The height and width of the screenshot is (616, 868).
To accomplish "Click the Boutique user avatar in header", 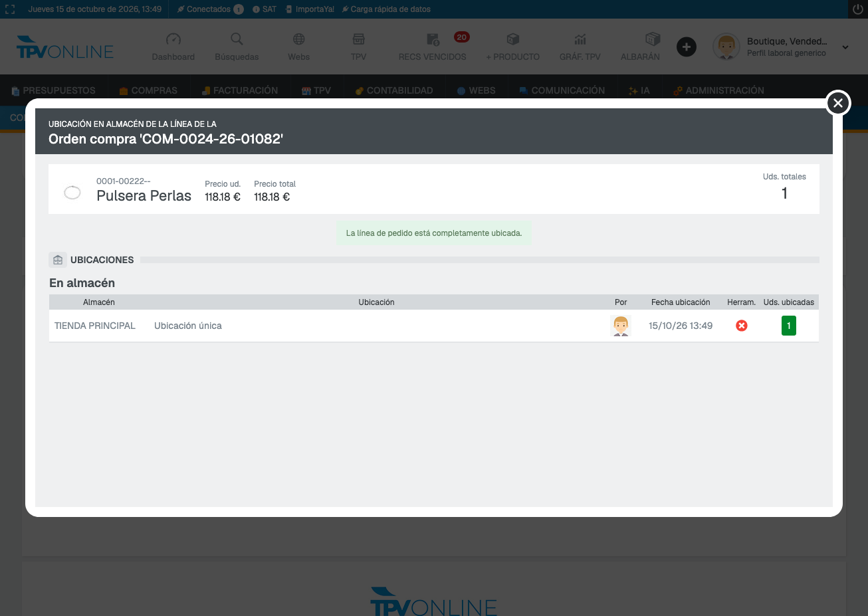I will pos(726,47).
